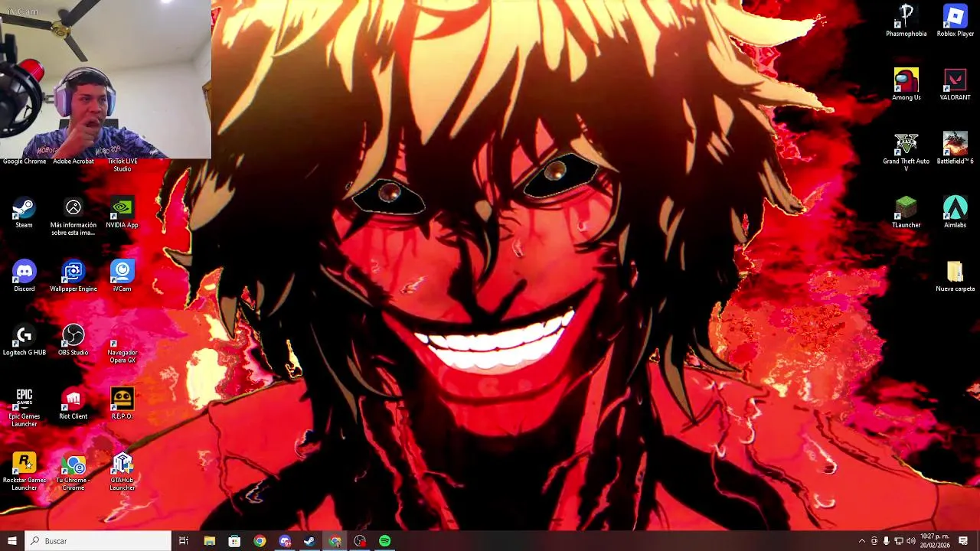The height and width of the screenshot is (551, 980).
Task: Select the Grand Theft Auto V desktop icon
Action: pos(906,152)
